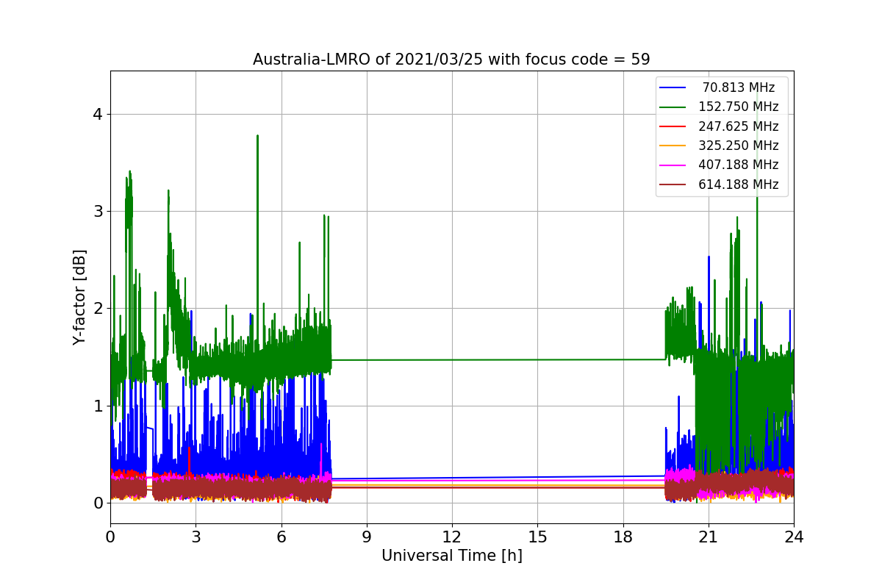Select the 325.250 MHz legend label
This screenshot has height=588, width=882.
click(x=739, y=146)
